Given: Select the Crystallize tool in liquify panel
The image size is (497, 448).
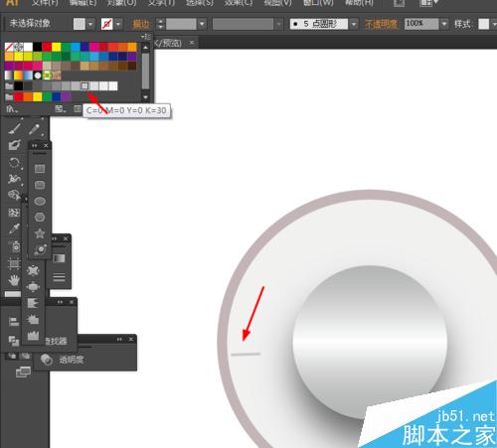Looking at the screenshot, I should 33,319.
